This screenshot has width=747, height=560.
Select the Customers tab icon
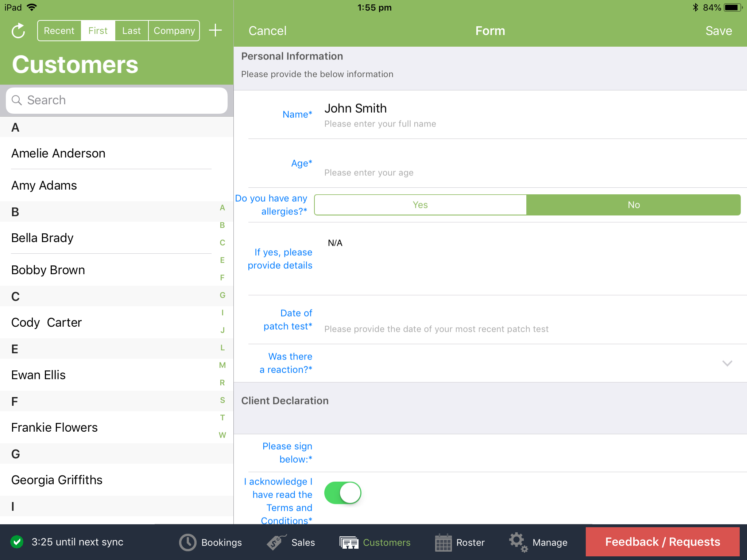point(349,542)
